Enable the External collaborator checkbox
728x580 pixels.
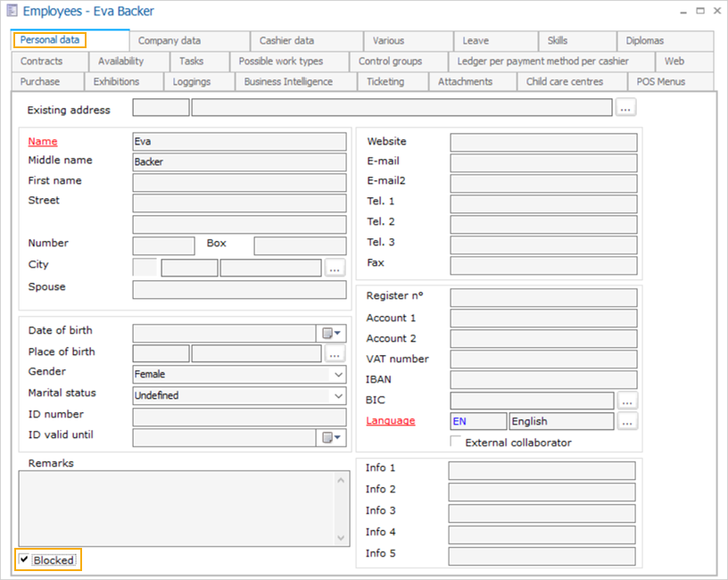click(x=456, y=442)
